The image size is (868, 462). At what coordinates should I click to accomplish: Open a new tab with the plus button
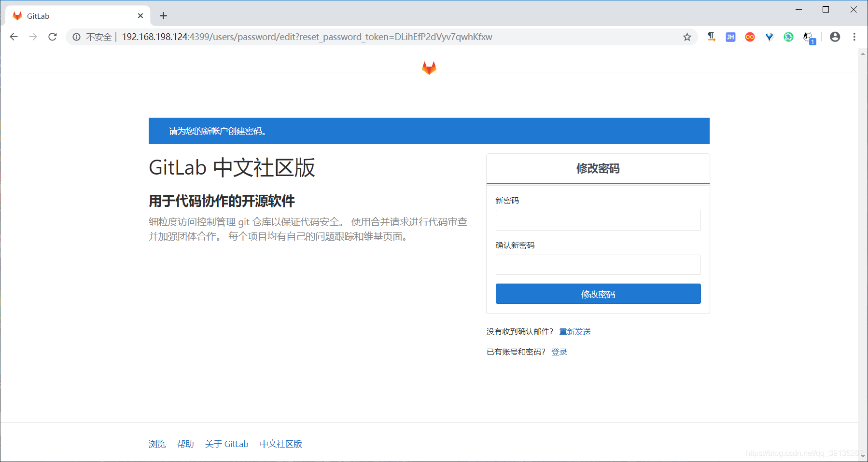pyautogui.click(x=163, y=16)
